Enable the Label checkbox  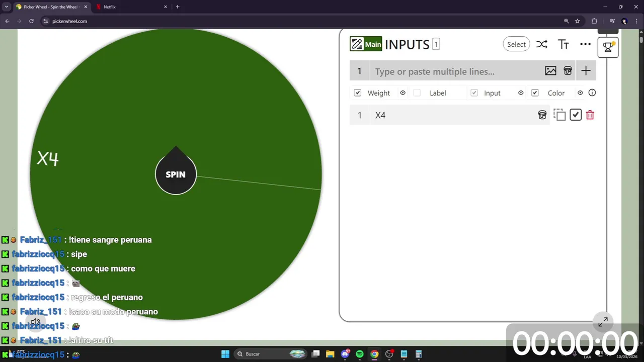417,93
